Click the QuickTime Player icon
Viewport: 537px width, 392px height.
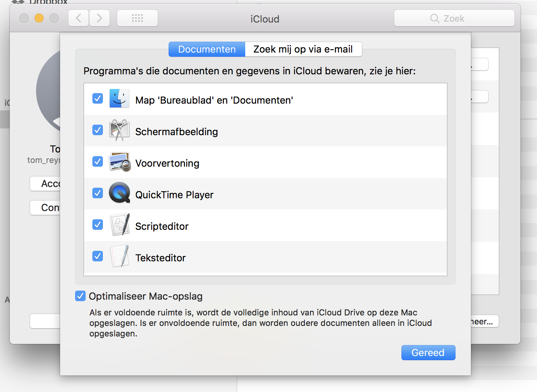click(119, 193)
